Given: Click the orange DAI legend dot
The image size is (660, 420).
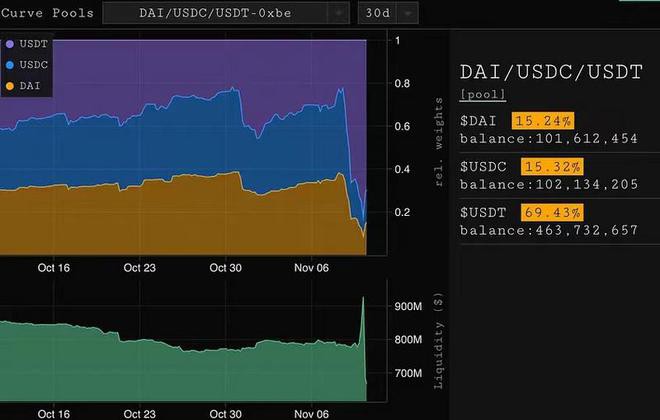Looking at the screenshot, I should (9, 86).
